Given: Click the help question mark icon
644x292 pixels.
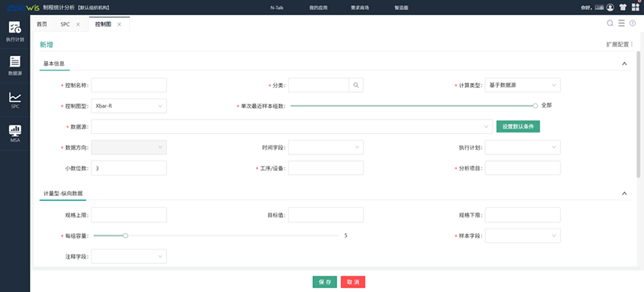Looking at the screenshot, I should click(633, 23).
